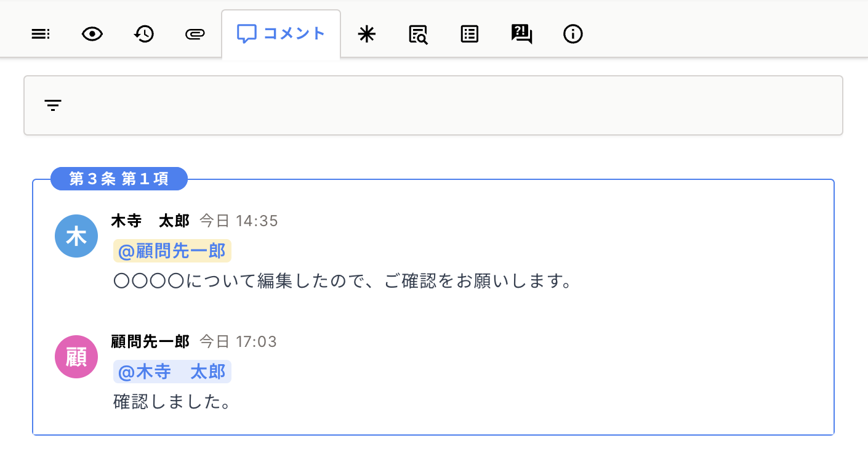Screen dimensions: 868x472
Task: Select the comment asking ご確認をお願いします
Action: (x=344, y=282)
